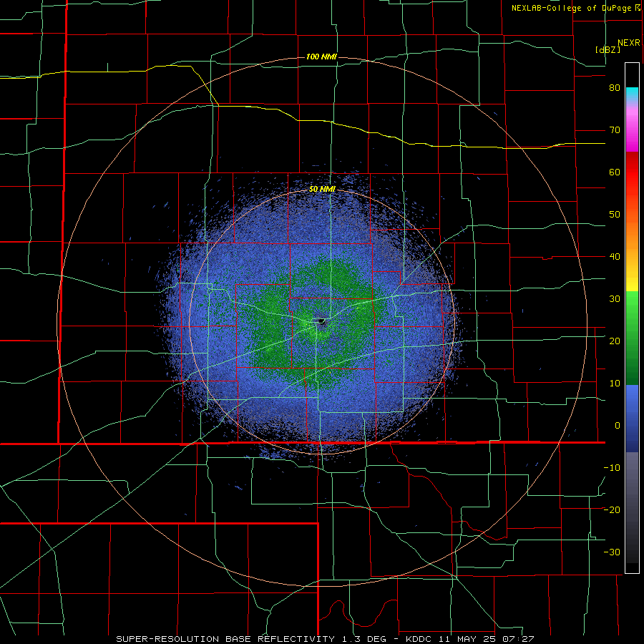644x644 pixels.
Task: Click the 50 NMI range ring label
Action: pos(322,189)
